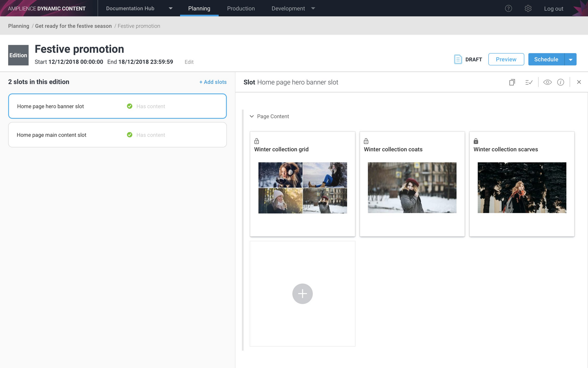
Task: Toggle the eye visualization icon
Action: pos(547,82)
